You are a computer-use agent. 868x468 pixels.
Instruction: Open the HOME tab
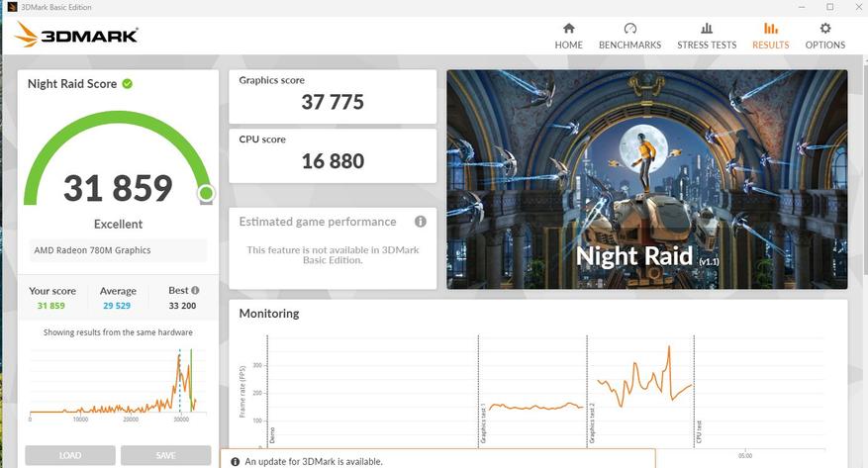tap(568, 37)
